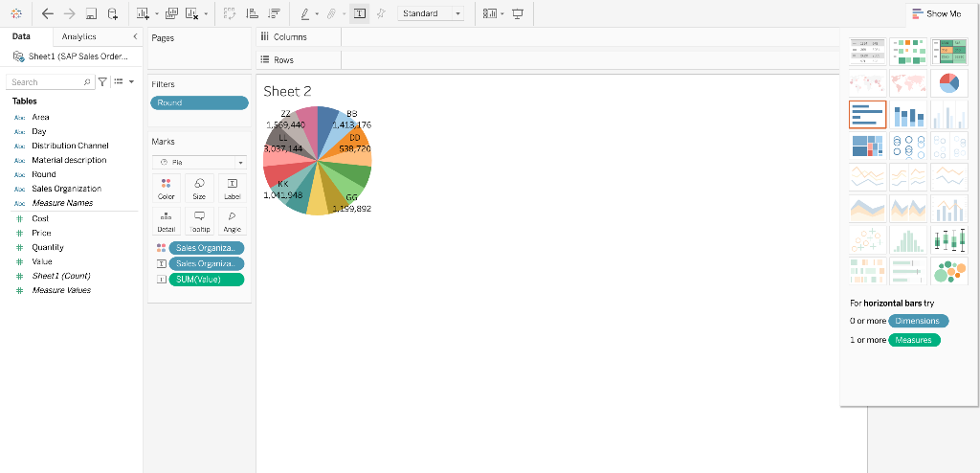Click the Tooltip marks button
Viewport: 980px width, 473px height.
tap(199, 221)
